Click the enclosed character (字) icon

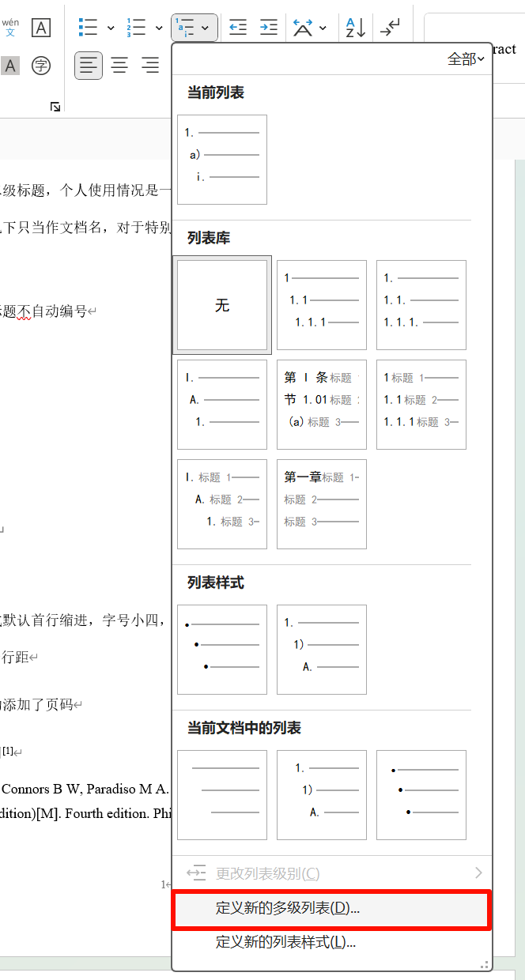pyautogui.click(x=41, y=66)
